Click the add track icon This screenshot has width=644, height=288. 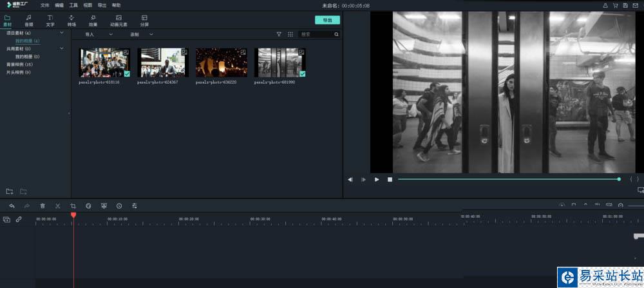(6, 220)
